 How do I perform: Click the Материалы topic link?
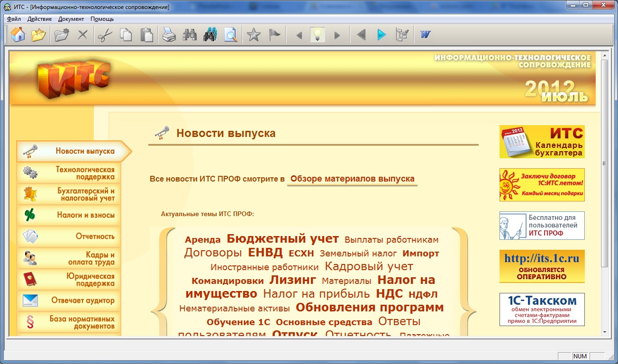[x=346, y=281]
